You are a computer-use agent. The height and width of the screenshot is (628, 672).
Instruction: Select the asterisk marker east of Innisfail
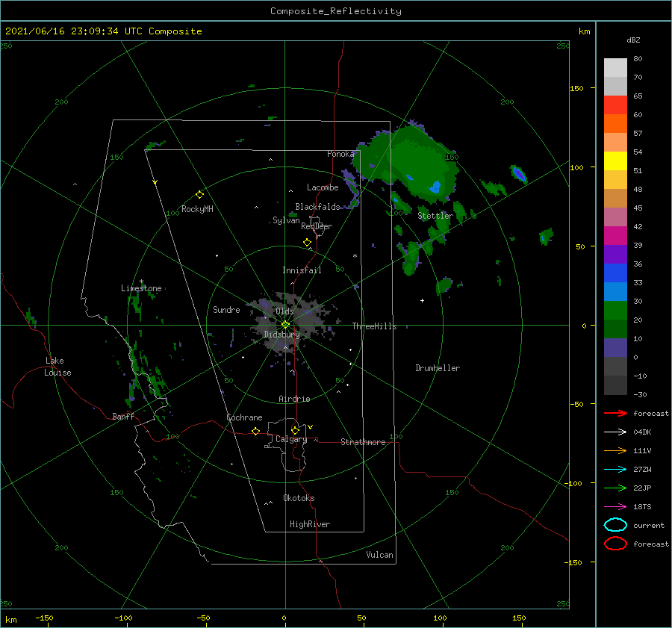coord(355,256)
